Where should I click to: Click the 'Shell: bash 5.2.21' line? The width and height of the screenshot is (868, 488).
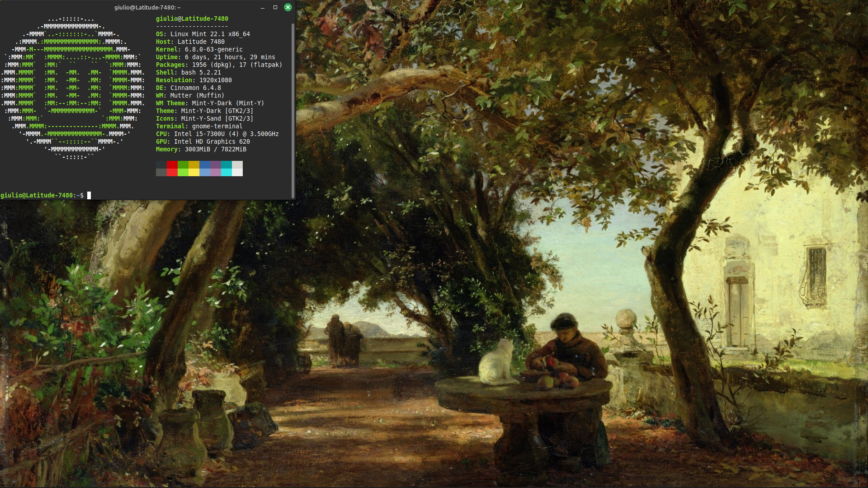(x=188, y=72)
